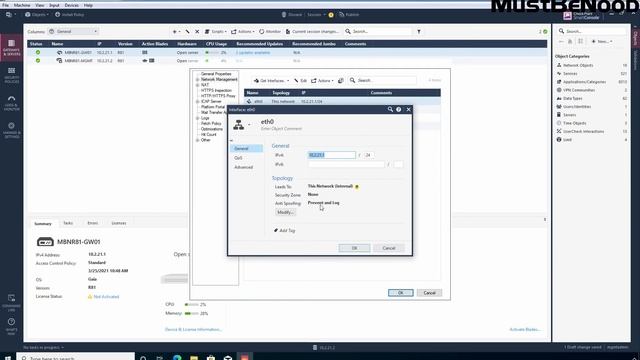This screenshot has height=360, width=640.
Task: Switch to the Errors tab
Action: [x=93, y=223]
